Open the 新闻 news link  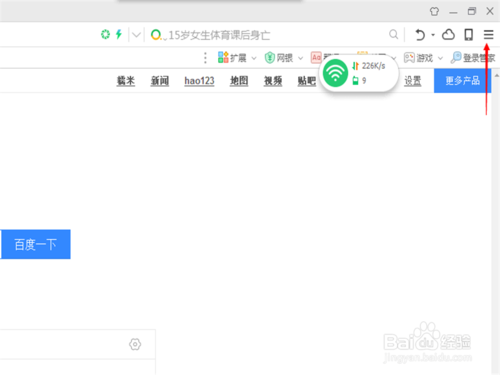coord(160,81)
